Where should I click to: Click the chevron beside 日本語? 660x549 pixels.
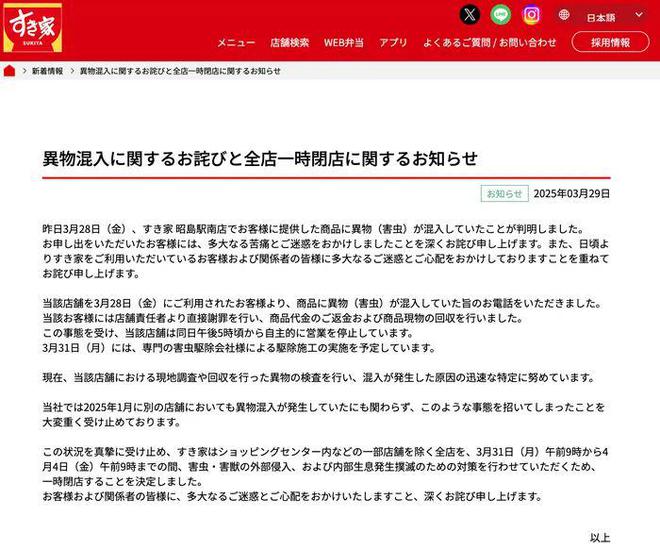pyautogui.click(x=639, y=15)
